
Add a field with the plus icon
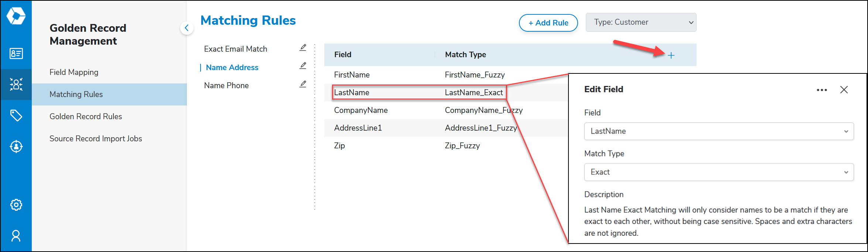point(671,55)
